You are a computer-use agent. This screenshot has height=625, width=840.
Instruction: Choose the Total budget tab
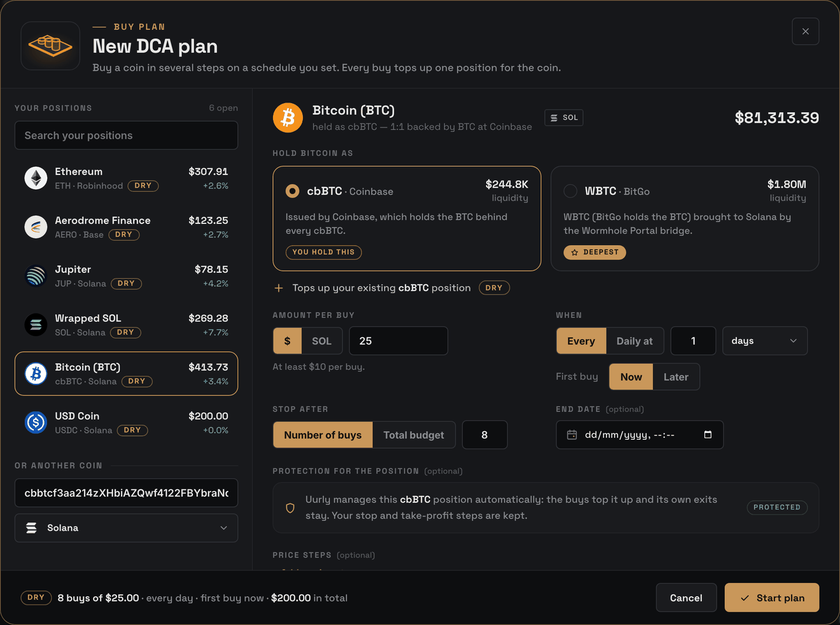point(414,435)
